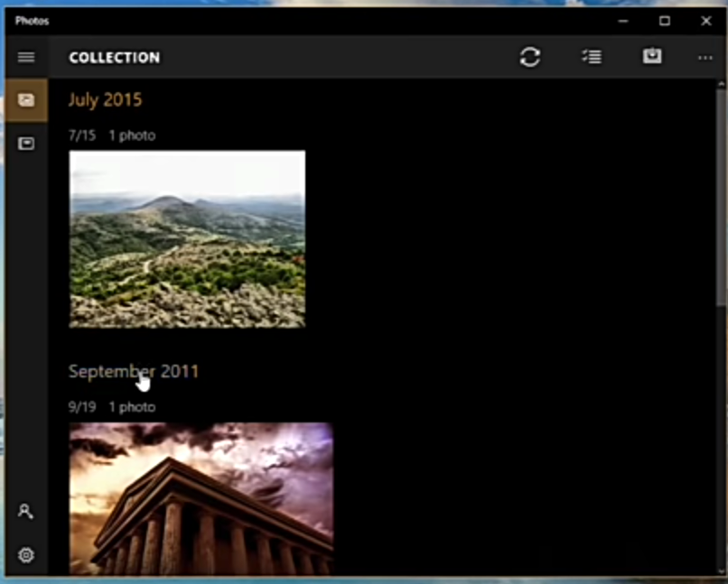Open the mountain landscape photo thumbnail

tap(187, 239)
